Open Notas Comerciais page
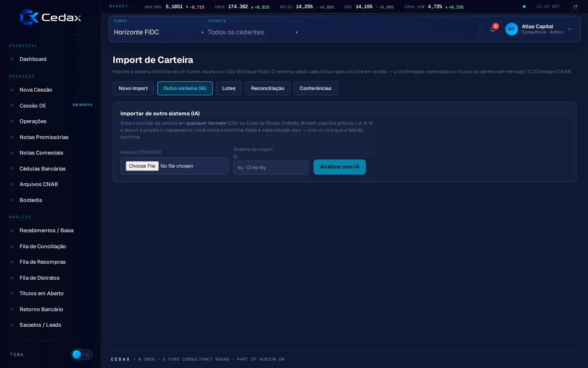 (x=41, y=153)
